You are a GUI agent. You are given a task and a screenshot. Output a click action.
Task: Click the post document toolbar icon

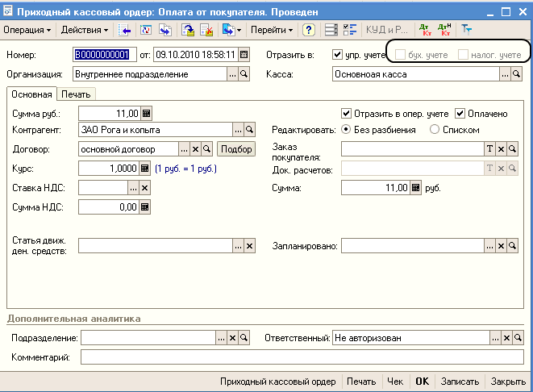[x=188, y=30]
